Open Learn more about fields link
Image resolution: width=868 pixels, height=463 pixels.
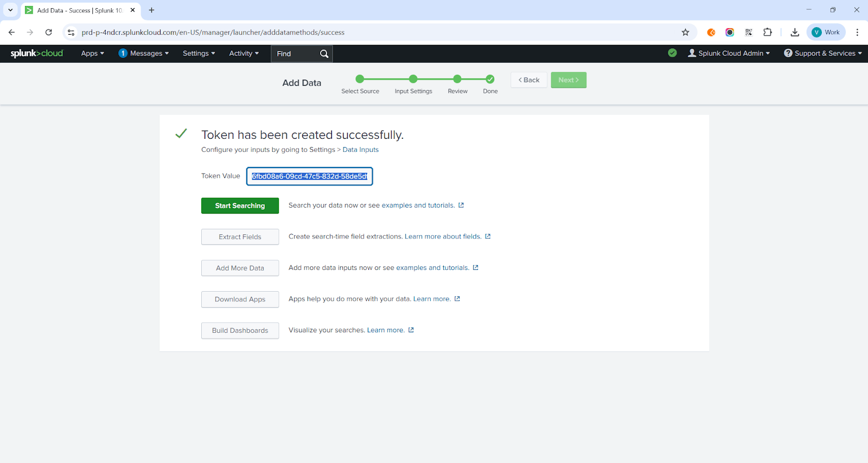tap(443, 236)
